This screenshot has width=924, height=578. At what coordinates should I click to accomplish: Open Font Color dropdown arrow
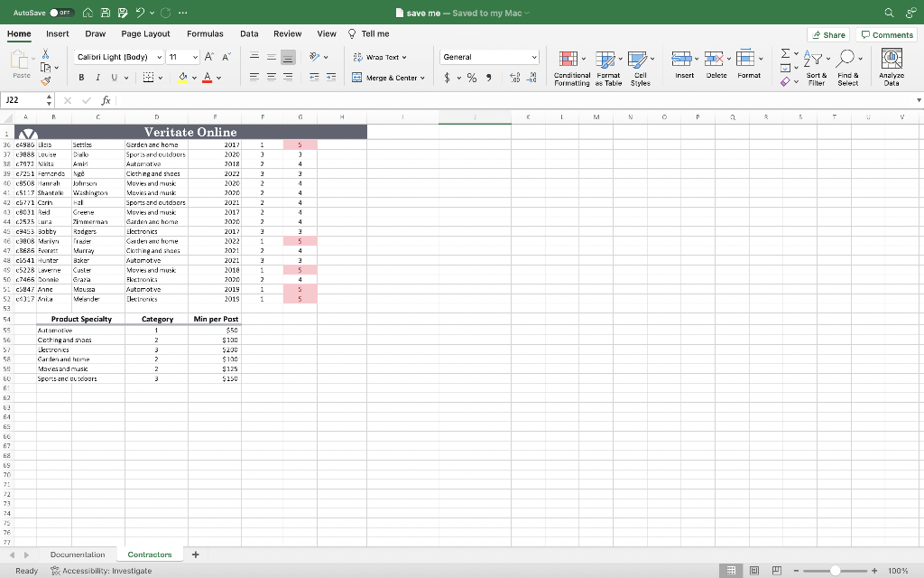coord(218,78)
